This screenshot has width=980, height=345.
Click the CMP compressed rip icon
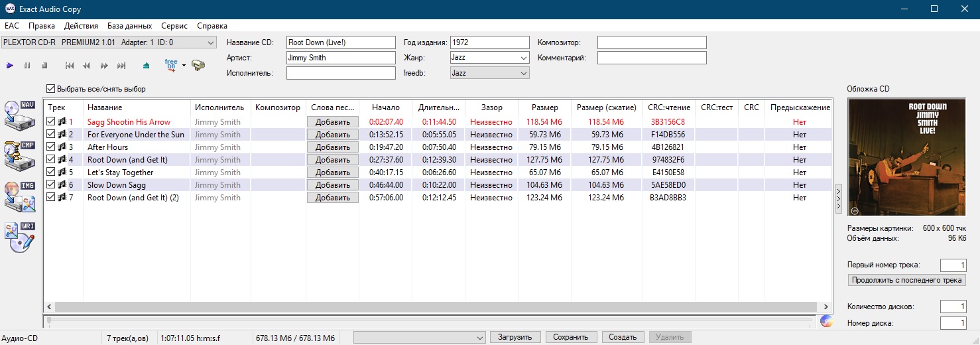19,154
